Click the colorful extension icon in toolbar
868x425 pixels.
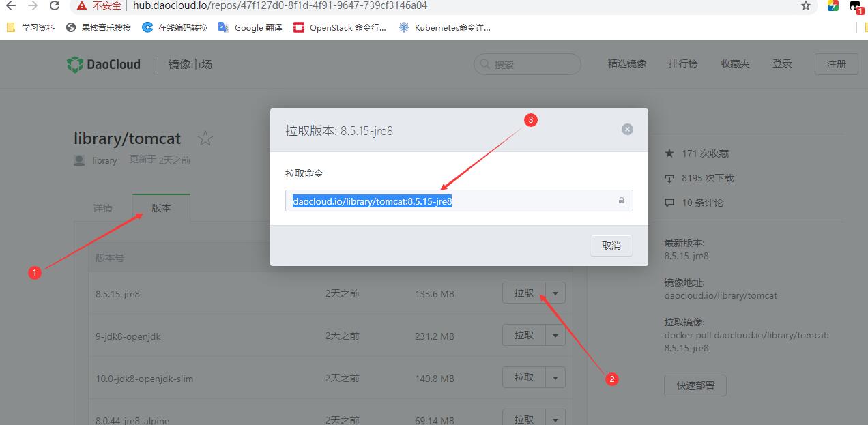coord(833,6)
